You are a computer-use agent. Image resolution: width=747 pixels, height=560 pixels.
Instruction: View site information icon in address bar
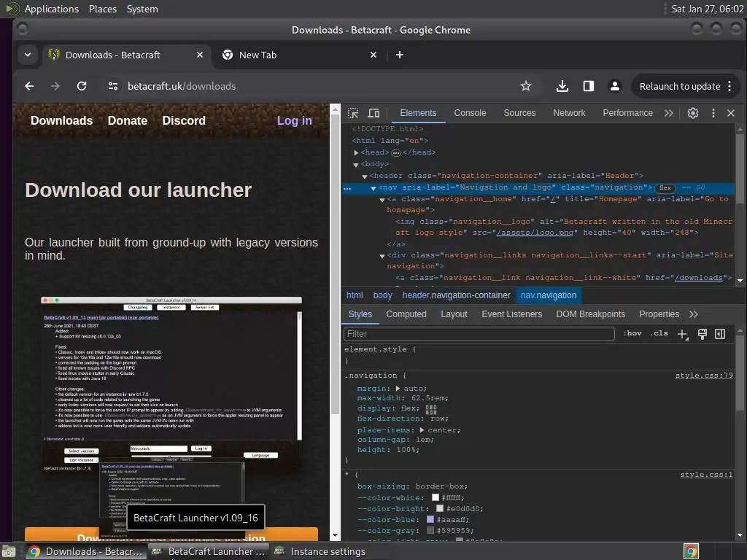click(113, 86)
